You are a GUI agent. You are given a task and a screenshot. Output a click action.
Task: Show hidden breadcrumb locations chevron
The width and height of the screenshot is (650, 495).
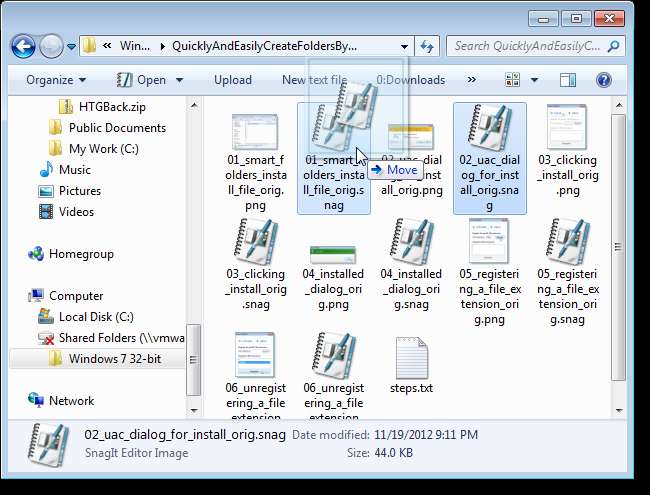(107, 46)
